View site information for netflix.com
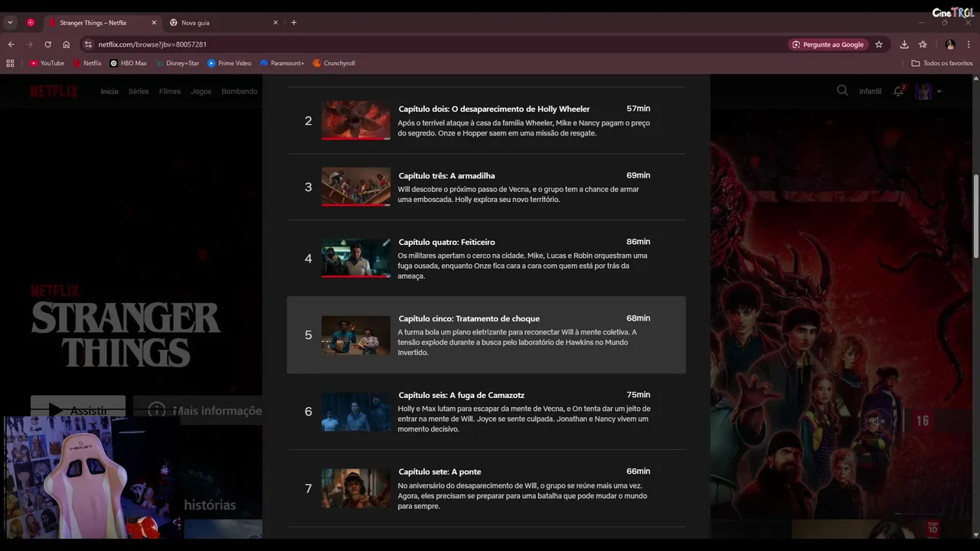The height and width of the screenshot is (551, 980). pyautogui.click(x=88, y=44)
